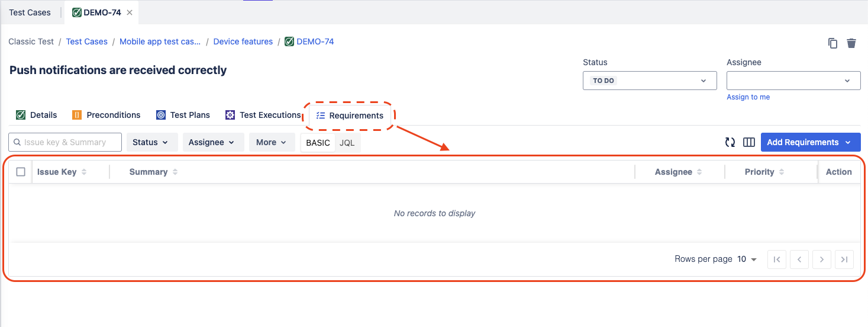Switch search mode to BASIC
This screenshot has height=327, width=868.
[x=318, y=143]
